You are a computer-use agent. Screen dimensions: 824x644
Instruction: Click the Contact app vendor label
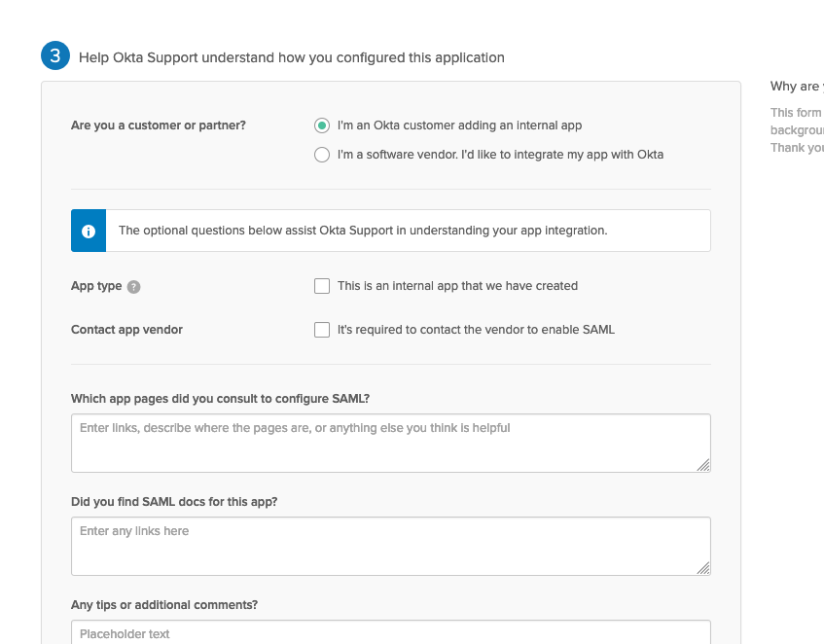(126, 330)
